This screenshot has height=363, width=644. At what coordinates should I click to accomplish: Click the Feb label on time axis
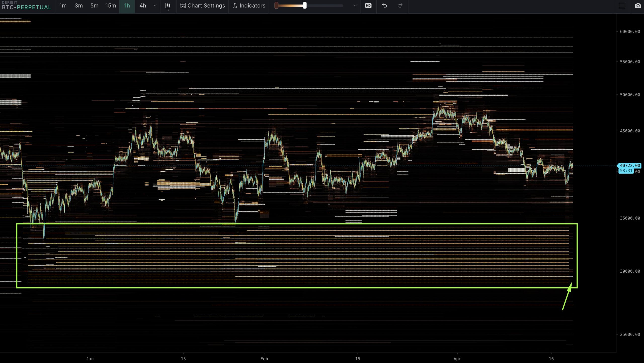264,359
